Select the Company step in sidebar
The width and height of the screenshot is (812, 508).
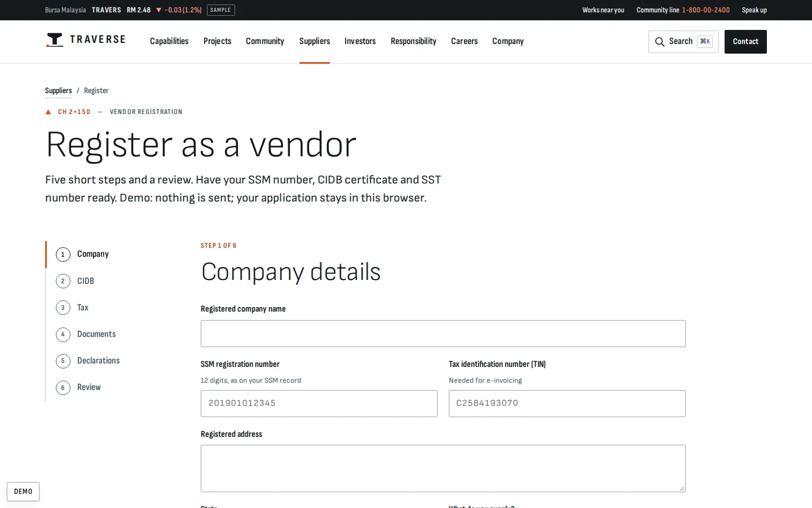click(93, 255)
